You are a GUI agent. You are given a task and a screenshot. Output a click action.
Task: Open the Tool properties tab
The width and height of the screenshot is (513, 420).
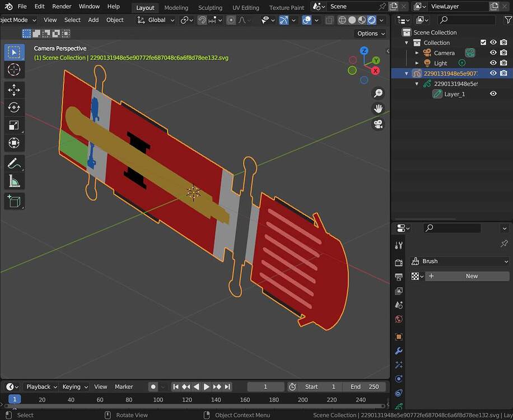pos(399,245)
